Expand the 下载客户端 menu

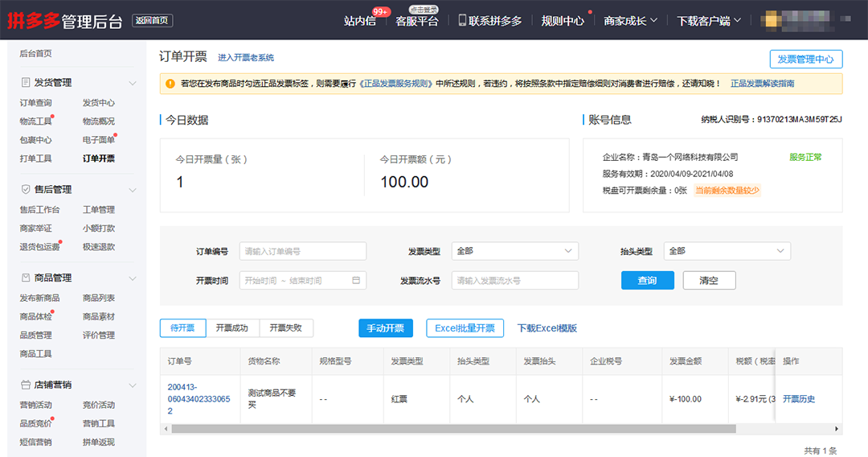709,21
